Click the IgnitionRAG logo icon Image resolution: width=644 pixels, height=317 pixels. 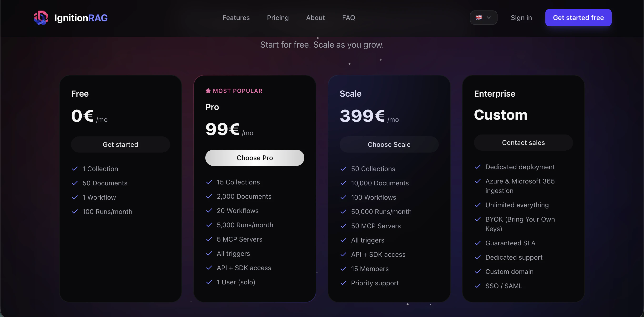pyautogui.click(x=41, y=17)
